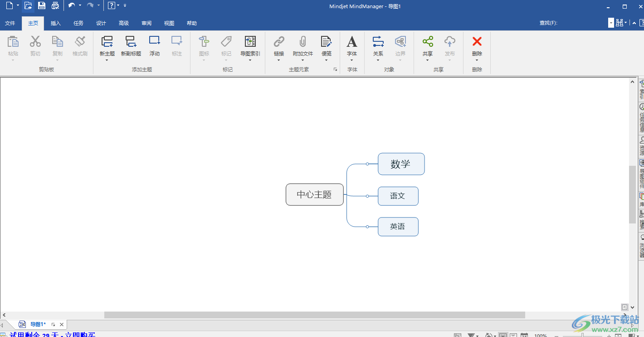
Task: Click the 便笺 (Notes) icon
Action: coord(327,42)
